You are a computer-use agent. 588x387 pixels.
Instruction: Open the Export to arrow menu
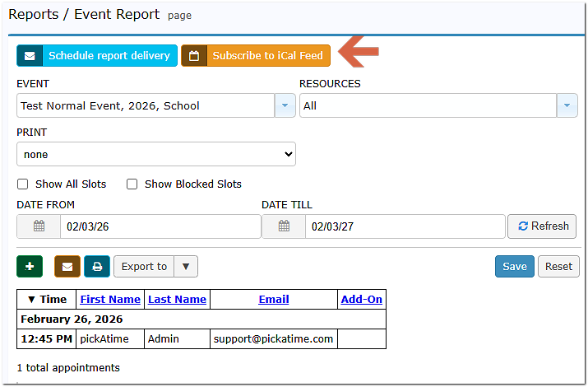click(x=186, y=267)
